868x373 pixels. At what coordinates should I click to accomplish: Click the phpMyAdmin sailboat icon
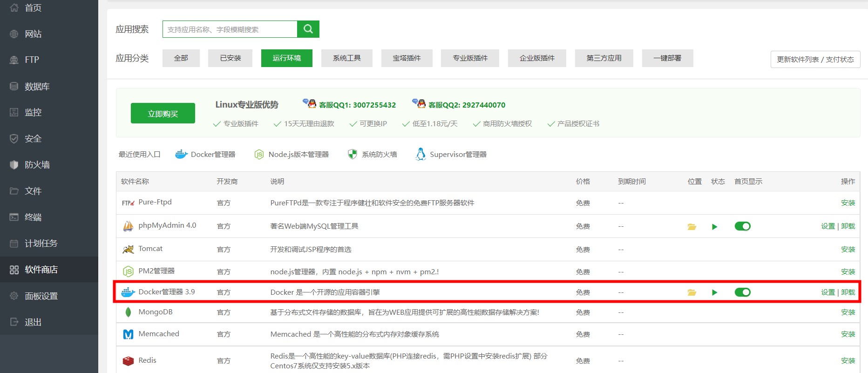[x=128, y=226]
